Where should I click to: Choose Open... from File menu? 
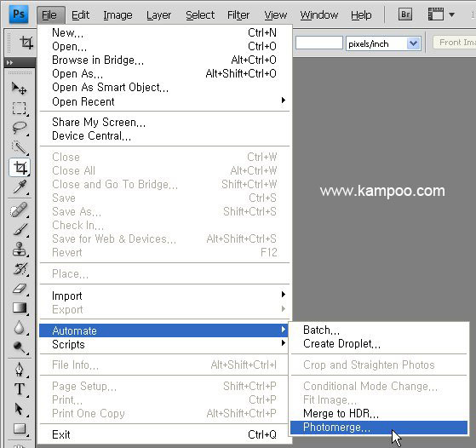click(x=164, y=46)
